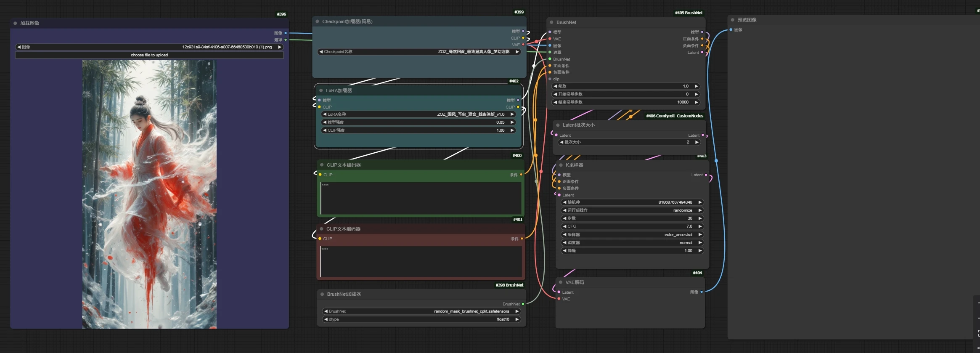The image size is (980, 353).
Task: Click the 模型强度 slider field in LoRA加载器
Action: tap(418, 122)
